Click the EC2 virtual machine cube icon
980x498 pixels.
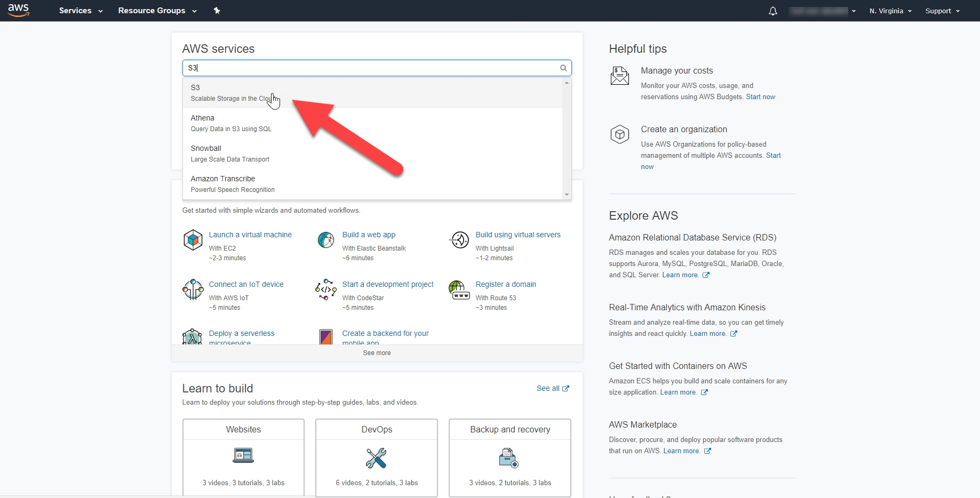193,240
